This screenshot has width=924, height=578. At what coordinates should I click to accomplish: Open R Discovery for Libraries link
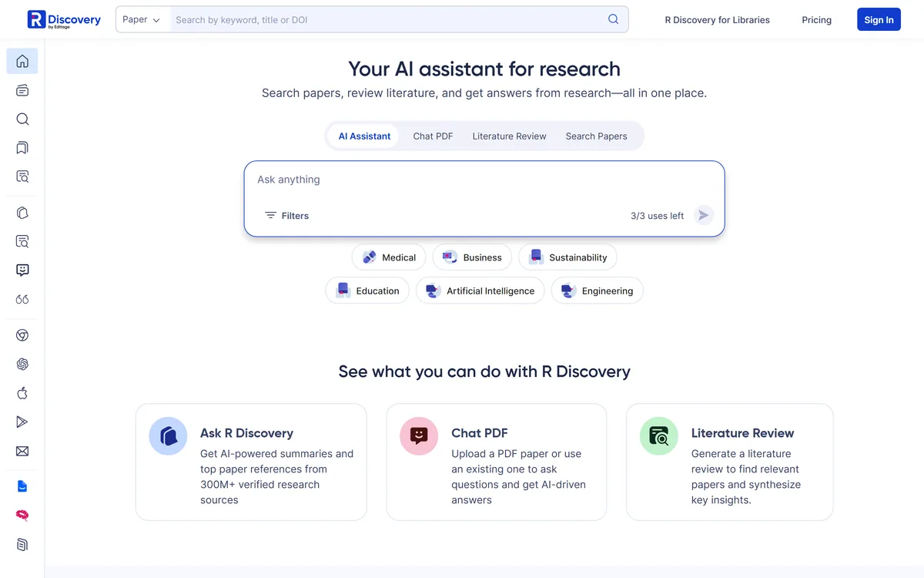pos(717,20)
